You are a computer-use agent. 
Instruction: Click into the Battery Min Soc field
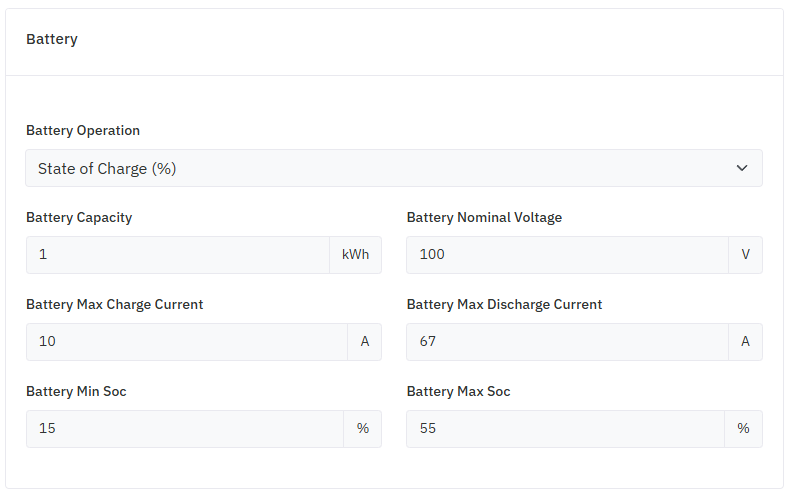(x=185, y=429)
